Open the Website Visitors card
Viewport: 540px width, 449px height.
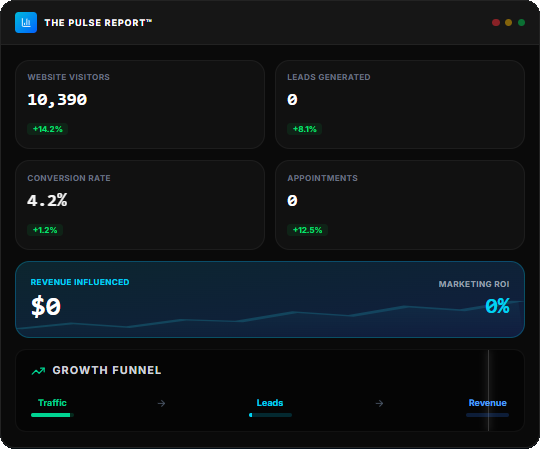pyautogui.click(x=140, y=104)
